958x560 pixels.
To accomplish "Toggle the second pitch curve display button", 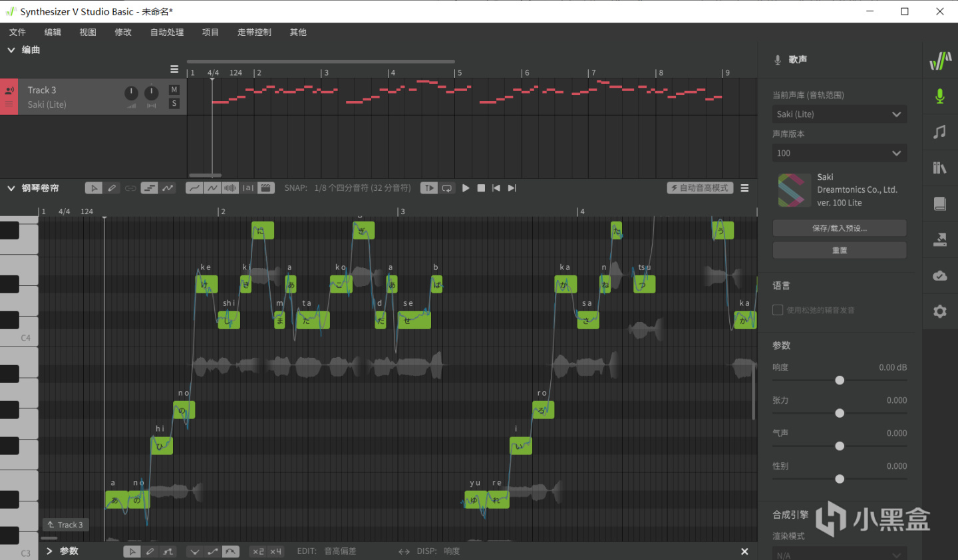I will pyautogui.click(x=212, y=188).
